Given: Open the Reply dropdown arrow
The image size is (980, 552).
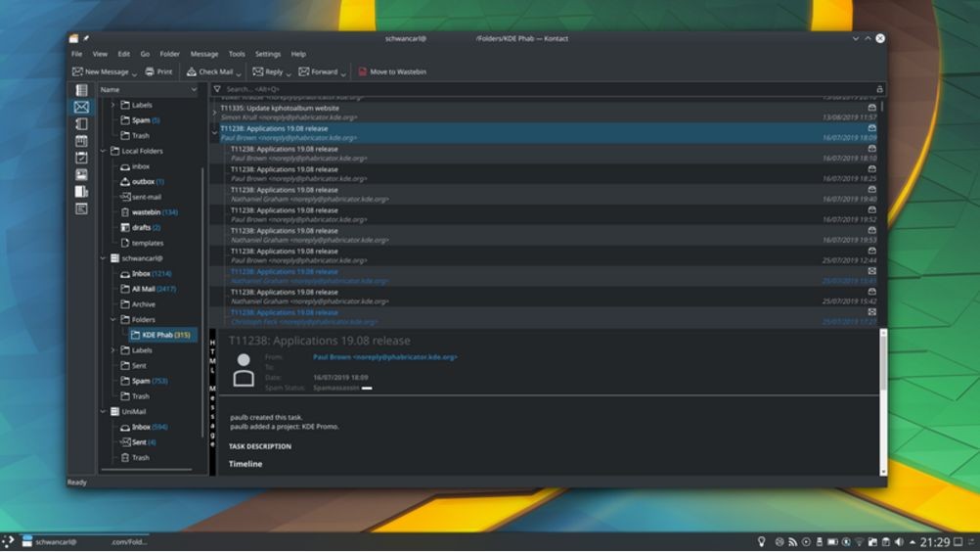Looking at the screenshot, I should pos(289,74).
